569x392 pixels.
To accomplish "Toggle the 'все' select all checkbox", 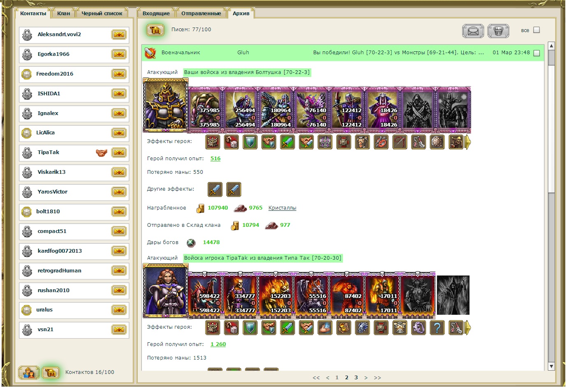I will [537, 30].
